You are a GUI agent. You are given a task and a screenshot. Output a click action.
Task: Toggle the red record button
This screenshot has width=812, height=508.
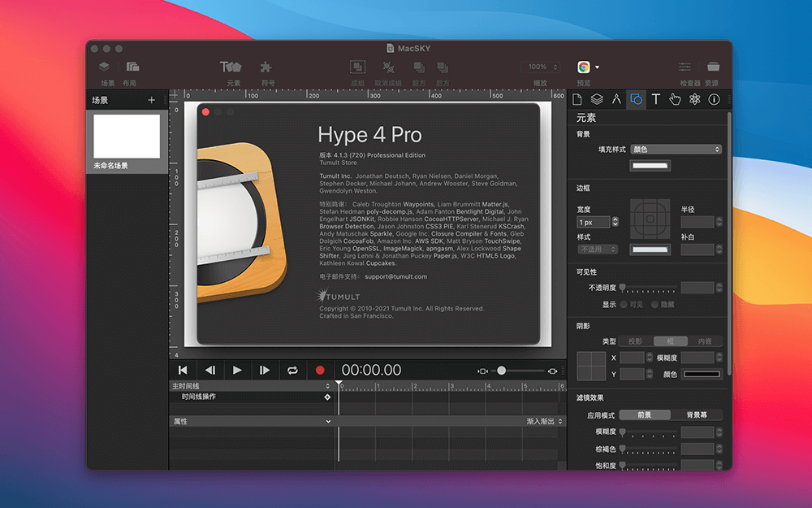(x=320, y=370)
